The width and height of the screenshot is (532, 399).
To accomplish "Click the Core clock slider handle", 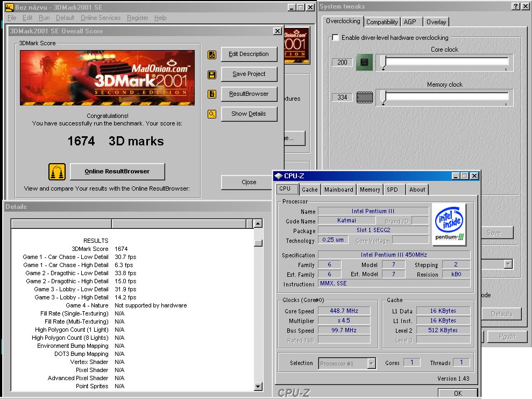I will coord(384,62).
